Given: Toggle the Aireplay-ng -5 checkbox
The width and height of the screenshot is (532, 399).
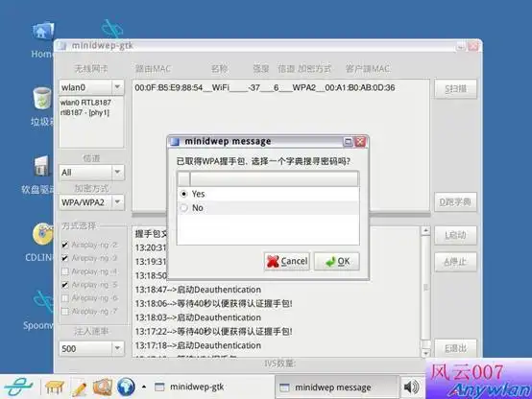Looking at the screenshot, I should [65, 285].
